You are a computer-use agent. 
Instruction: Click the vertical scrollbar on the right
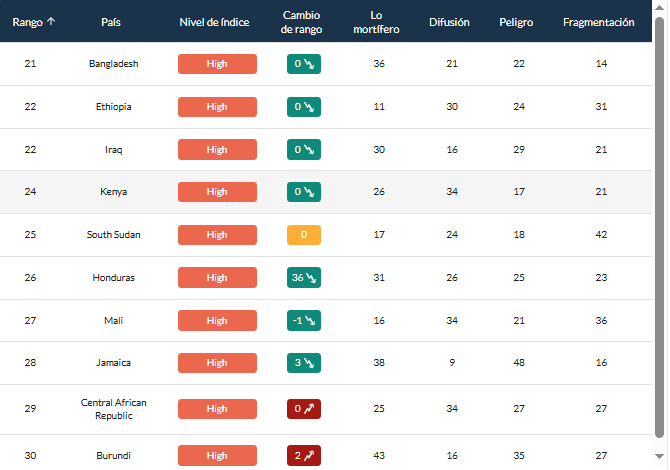[x=660, y=230]
